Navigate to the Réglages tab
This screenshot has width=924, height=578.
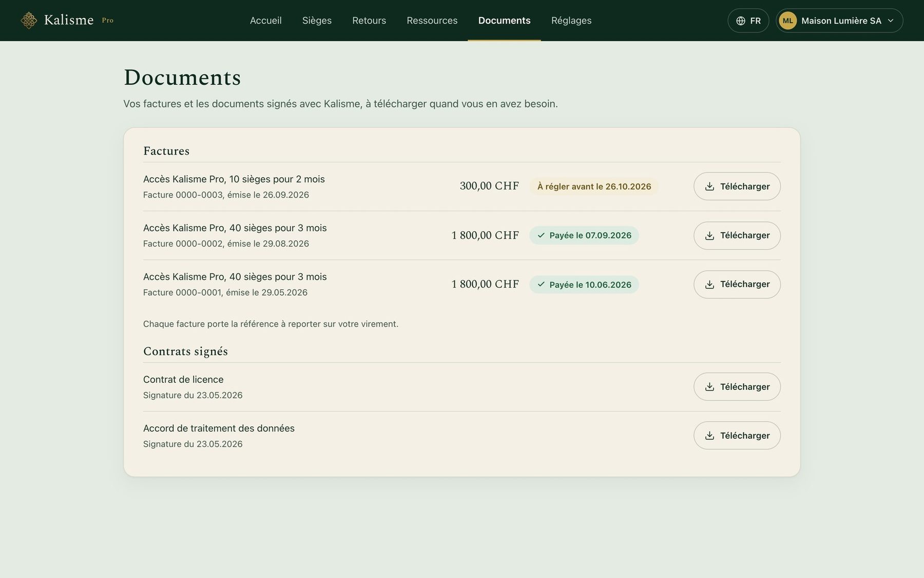[x=571, y=21]
